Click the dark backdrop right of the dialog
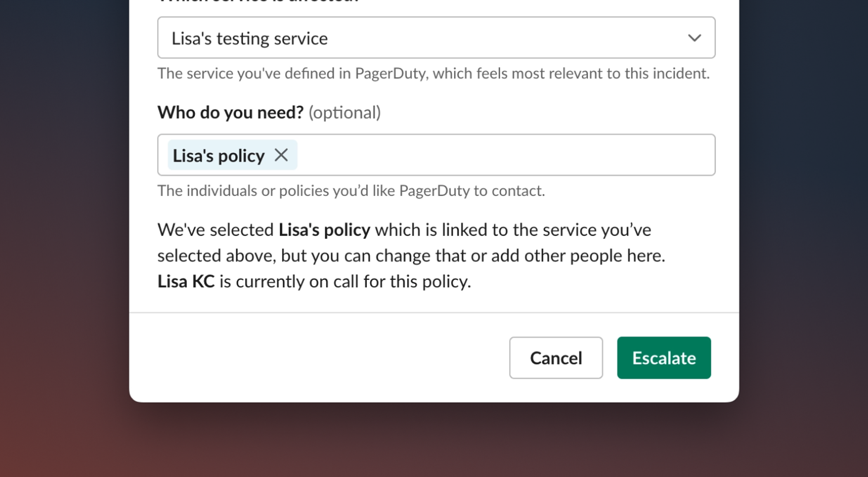868x477 pixels. pos(803,217)
